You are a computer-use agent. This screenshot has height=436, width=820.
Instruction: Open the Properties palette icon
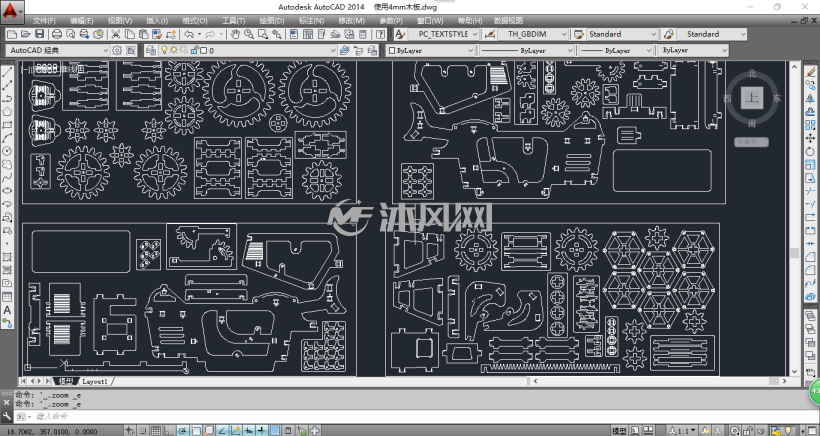[x=294, y=34]
